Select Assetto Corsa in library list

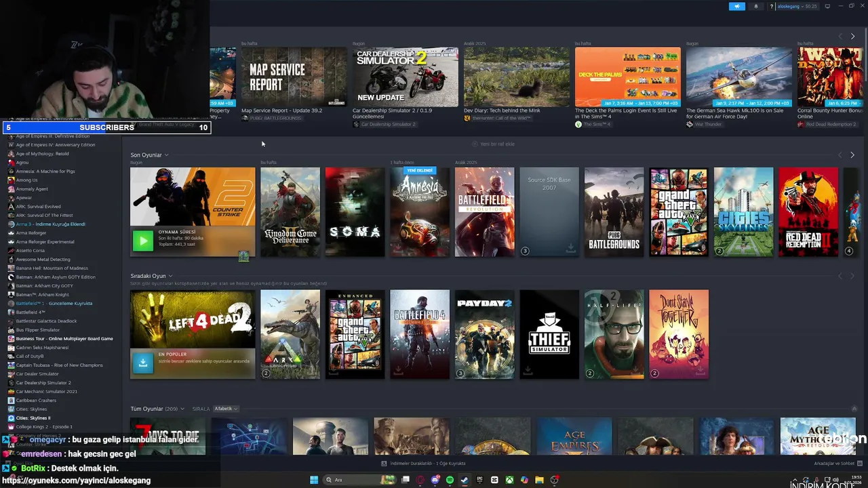pos(31,251)
